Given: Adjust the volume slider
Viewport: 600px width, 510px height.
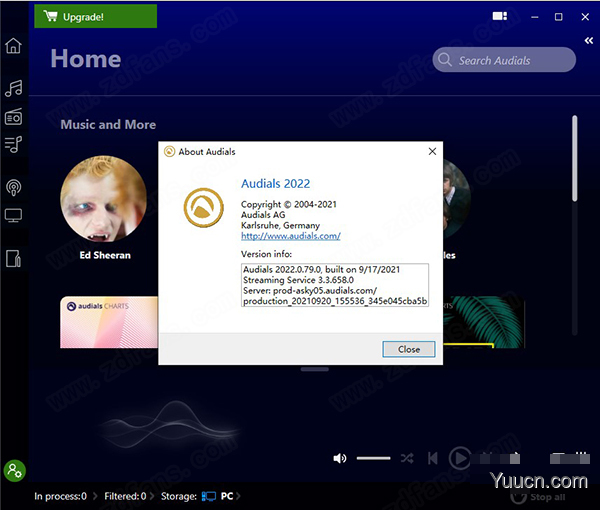Looking at the screenshot, I should (373, 458).
